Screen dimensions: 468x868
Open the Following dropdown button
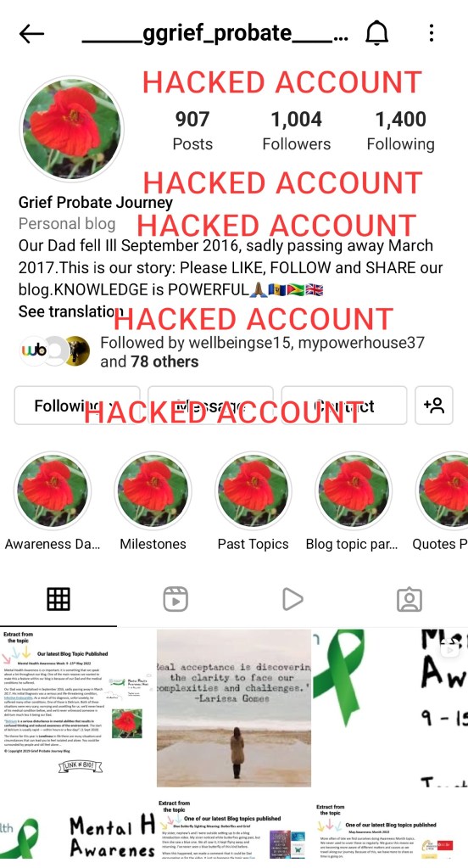[x=77, y=406]
